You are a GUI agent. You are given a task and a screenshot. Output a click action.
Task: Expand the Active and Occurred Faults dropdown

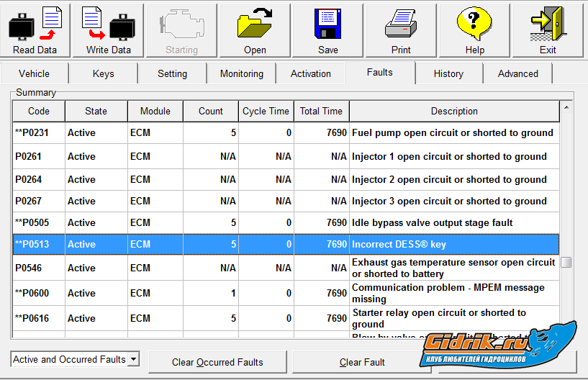tap(133, 359)
